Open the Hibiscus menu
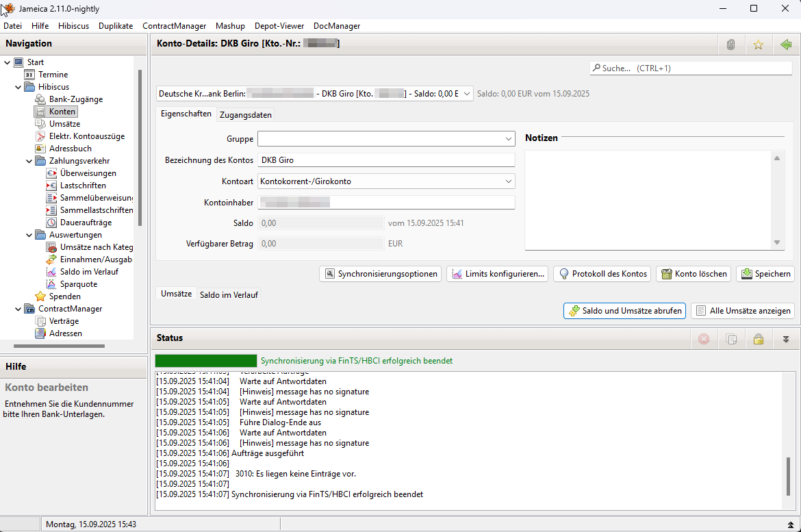801x532 pixels. click(x=73, y=26)
